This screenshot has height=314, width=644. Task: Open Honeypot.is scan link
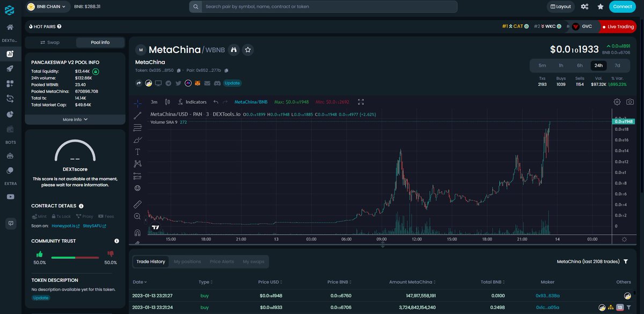[x=65, y=226]
